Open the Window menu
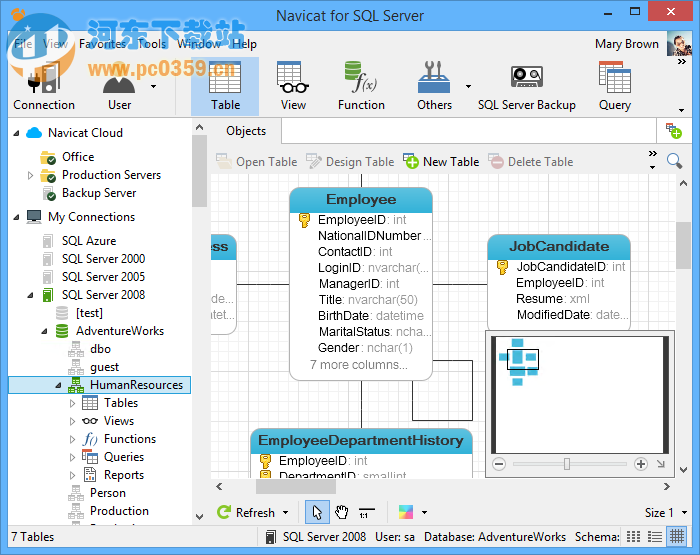The image size is (700, 555). (x=199, y=44)
